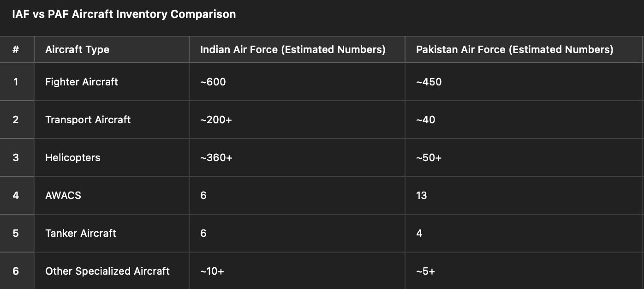Select the ~50+ helicopters value
This screenshot has width=644, height=289.
[x=429, y=157]
